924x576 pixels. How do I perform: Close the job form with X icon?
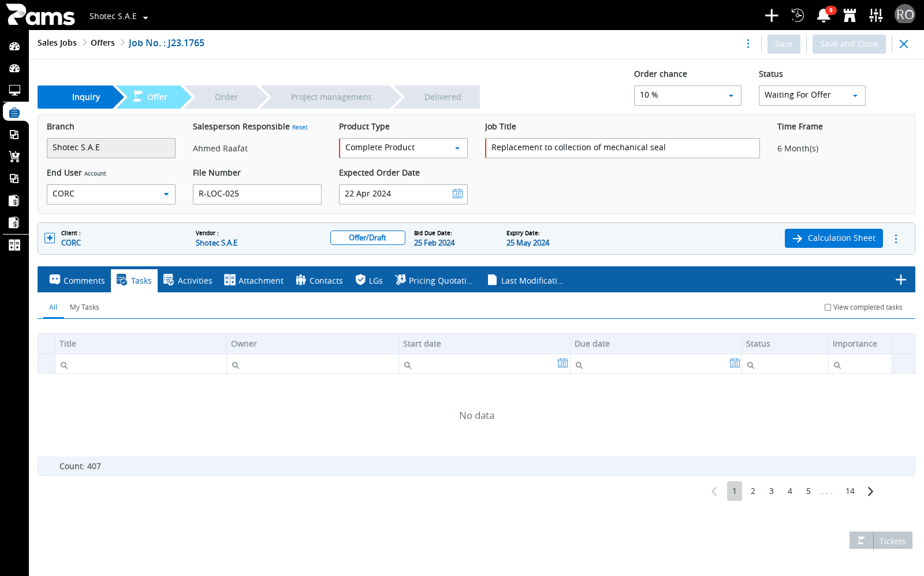[904, 44]
